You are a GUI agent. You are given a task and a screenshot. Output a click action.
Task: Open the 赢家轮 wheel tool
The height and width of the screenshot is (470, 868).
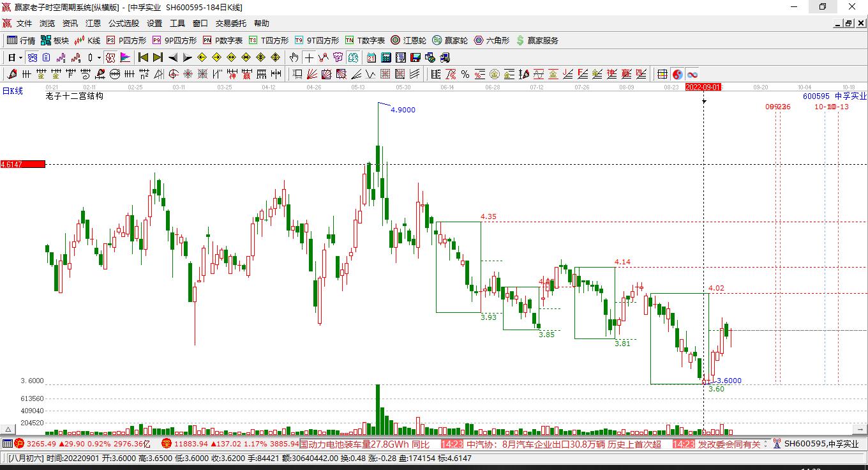pos(450,40)
